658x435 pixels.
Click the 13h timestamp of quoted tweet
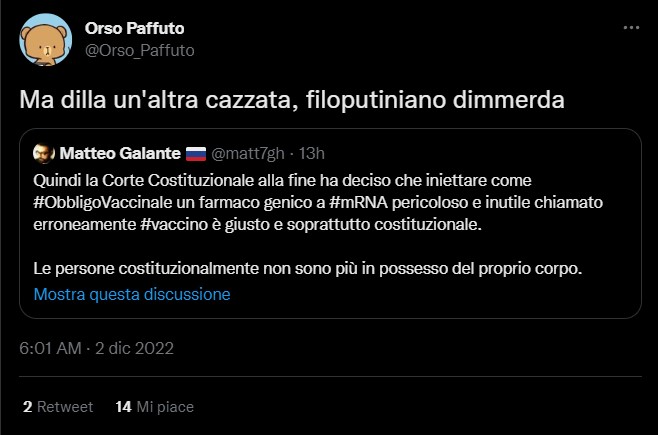point(312,153)
